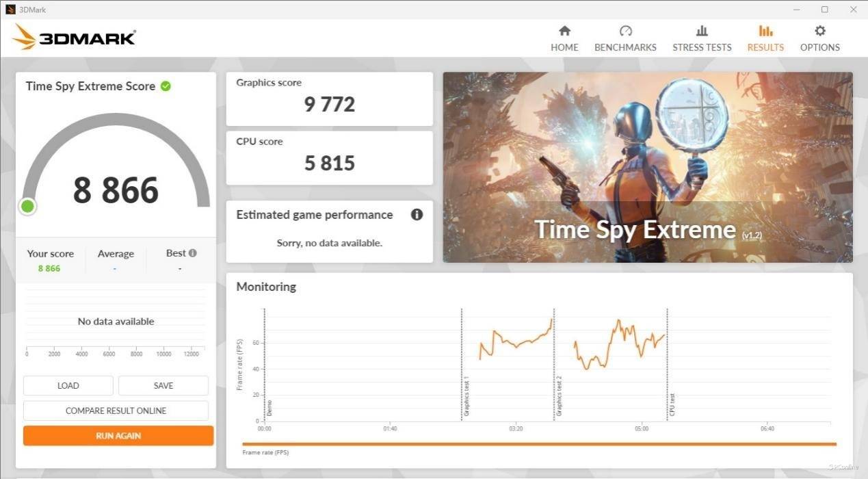Click the orange Frame rate legend bar
868x479 pixels.
(x=538, y=444)
